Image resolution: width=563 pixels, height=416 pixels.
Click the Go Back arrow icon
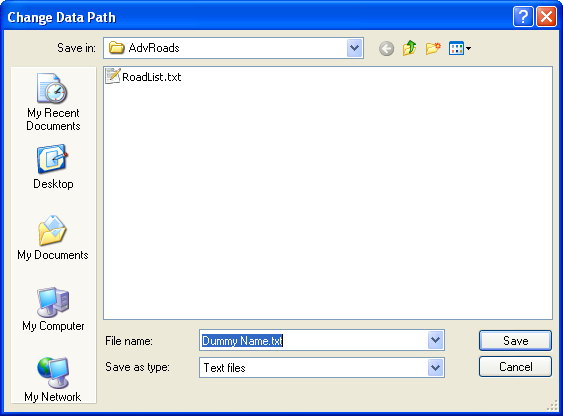pos(386,48)
